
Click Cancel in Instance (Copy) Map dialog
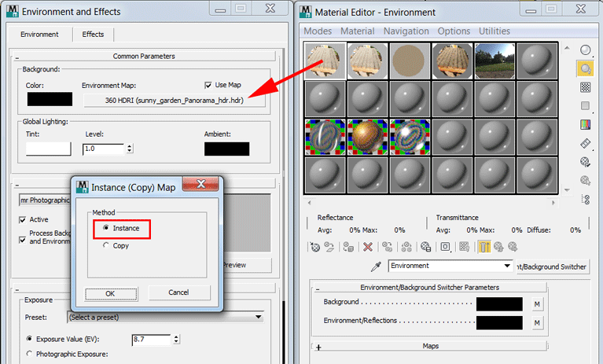[178, 292]
